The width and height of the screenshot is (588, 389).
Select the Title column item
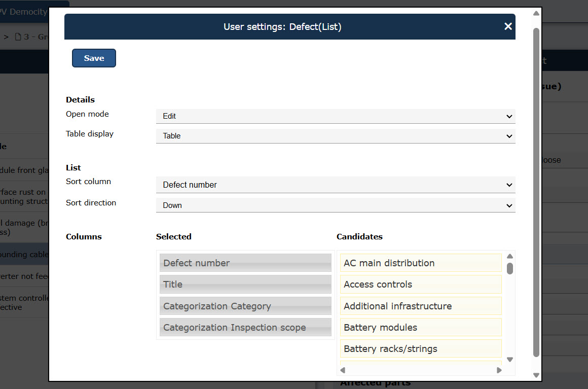[245, 285]
